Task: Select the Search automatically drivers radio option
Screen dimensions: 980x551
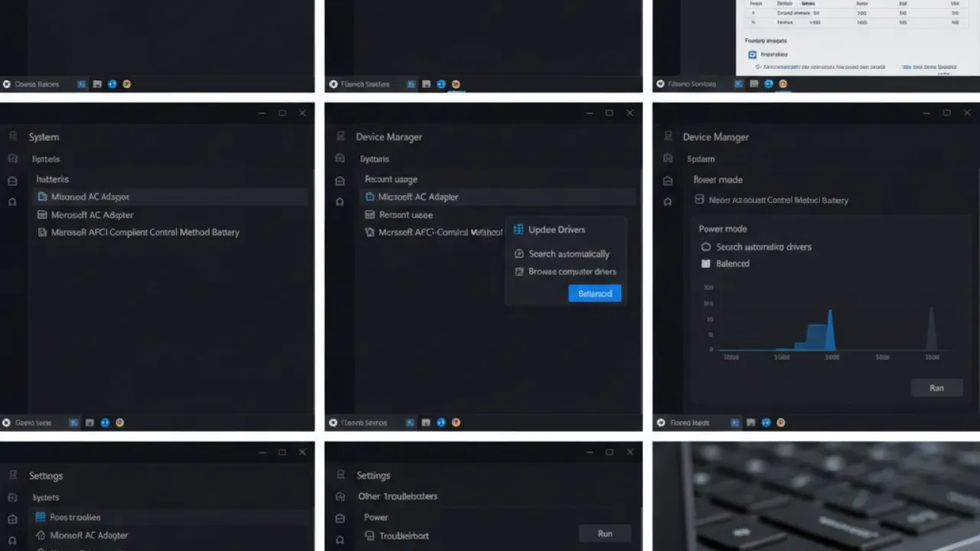Action: click(706, 247)
